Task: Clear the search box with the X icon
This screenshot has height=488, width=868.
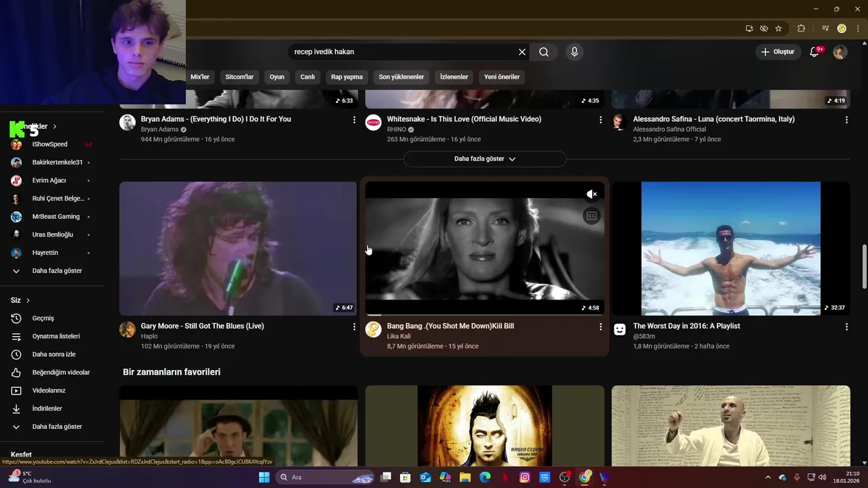Action: (522, 52)
